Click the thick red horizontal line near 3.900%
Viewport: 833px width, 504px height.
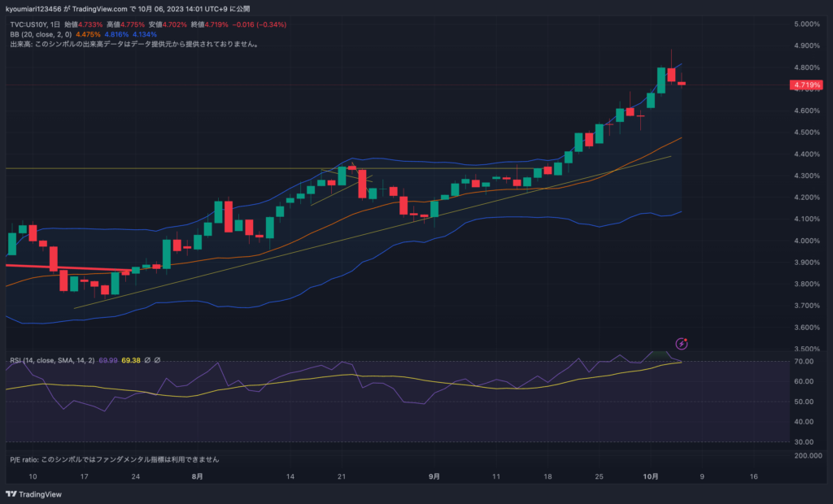[68, 267]
